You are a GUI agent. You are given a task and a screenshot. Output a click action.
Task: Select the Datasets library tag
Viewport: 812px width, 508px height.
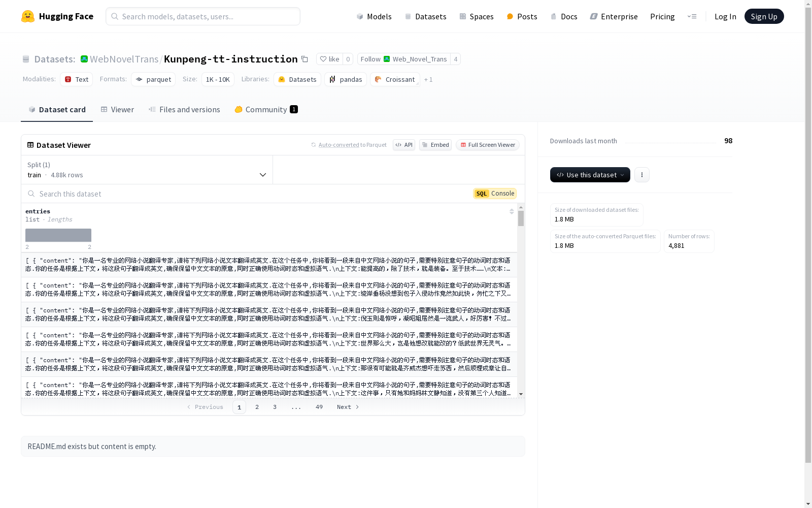(297, 79)
